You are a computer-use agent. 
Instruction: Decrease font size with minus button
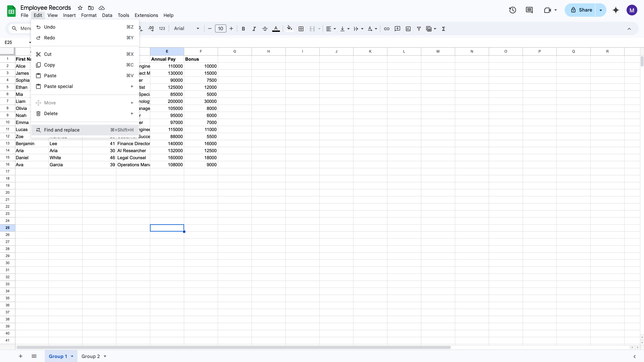[210, 29]
